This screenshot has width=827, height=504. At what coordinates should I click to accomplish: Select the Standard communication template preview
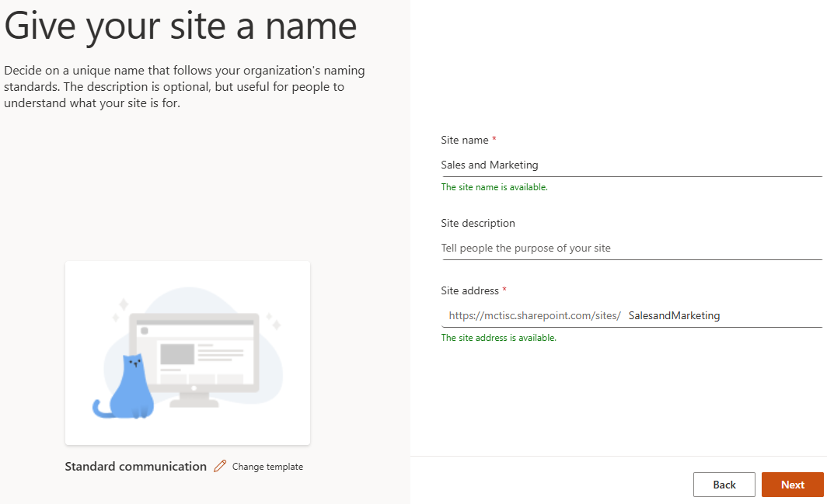[x=188, y=353]
